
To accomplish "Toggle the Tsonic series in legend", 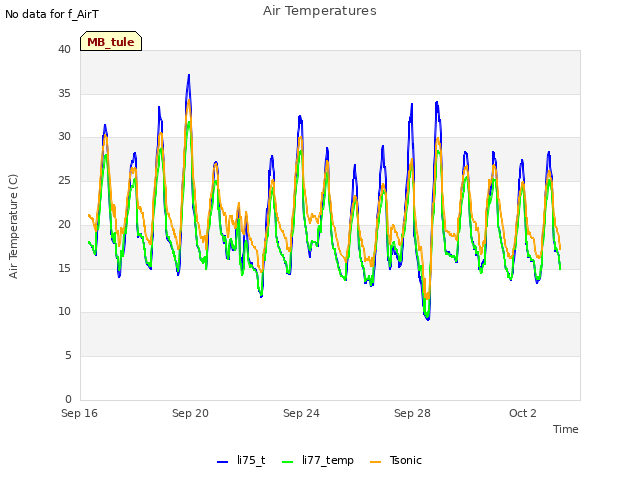I will click(396, 461).
